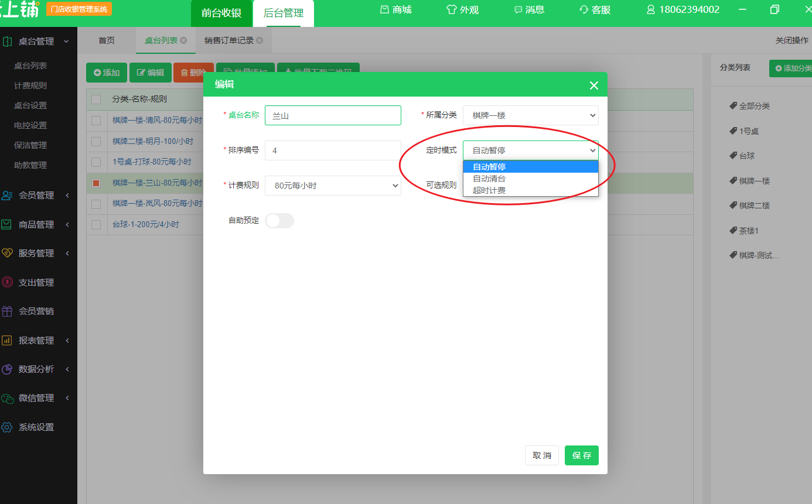This screenshot has height=504, width=812.
Task: Check the select-all checkbox in table header
Action: click(x=96, y=100)
